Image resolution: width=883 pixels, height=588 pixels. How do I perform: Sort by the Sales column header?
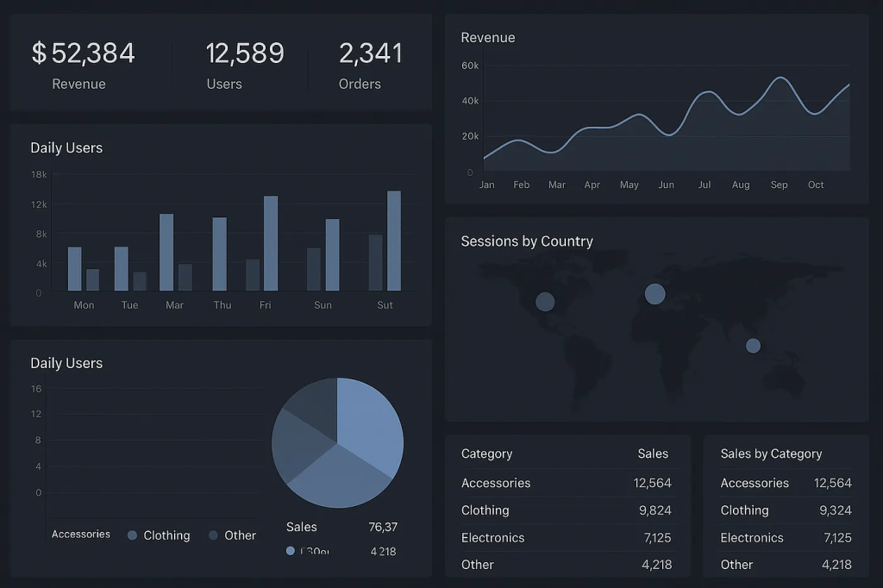[x=653, y=454]
